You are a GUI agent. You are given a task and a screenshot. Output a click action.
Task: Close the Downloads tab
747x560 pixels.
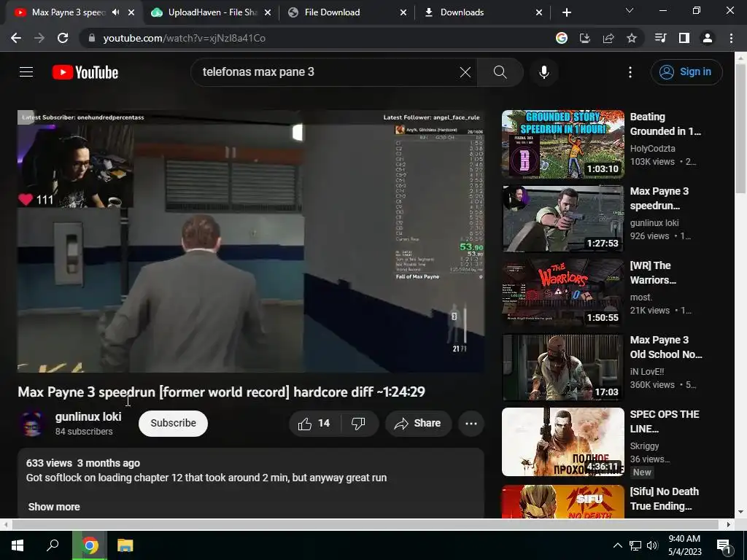pyautogui.click(x=539, y=12)
